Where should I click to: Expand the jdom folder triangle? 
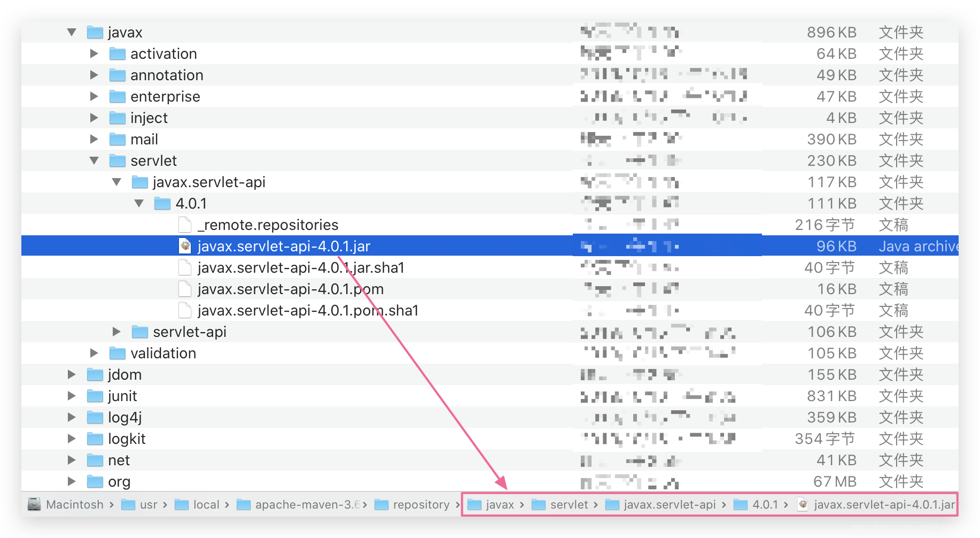(72, 374)
